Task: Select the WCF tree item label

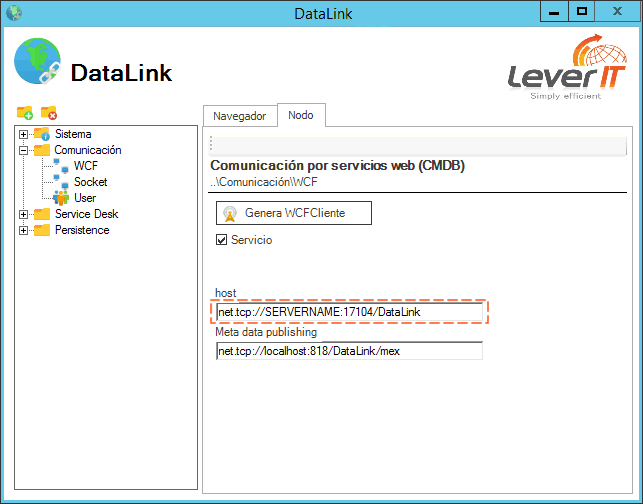Action: pos(86,166)
